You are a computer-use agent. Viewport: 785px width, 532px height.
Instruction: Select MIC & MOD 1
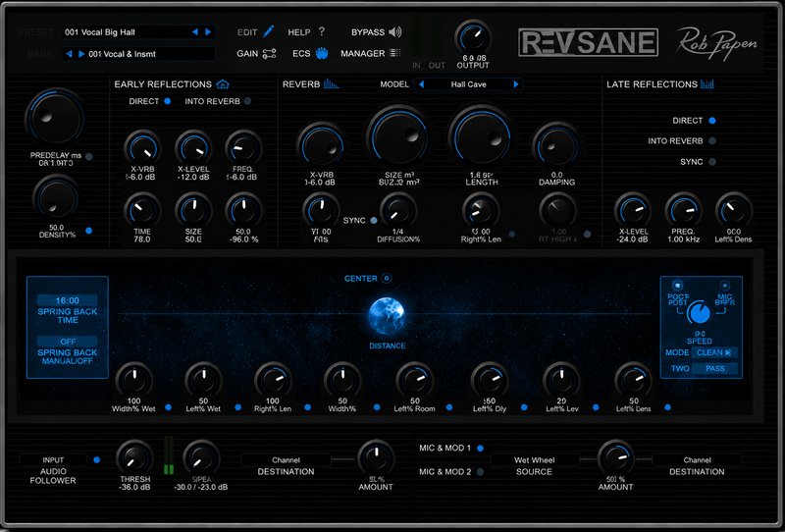tap(480, 449)
